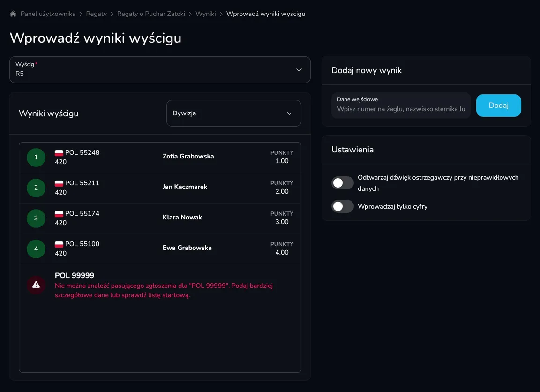Go to Regaty breadcrumb link
This screenshot has height=392, width=540.
pos(97,14)
